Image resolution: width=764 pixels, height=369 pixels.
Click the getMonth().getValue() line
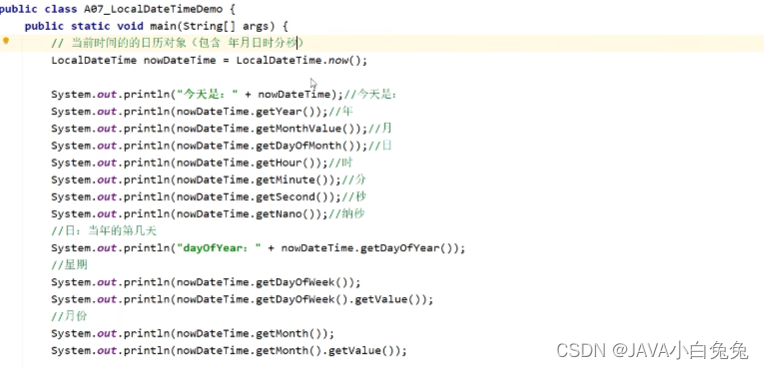coord(229,350)
